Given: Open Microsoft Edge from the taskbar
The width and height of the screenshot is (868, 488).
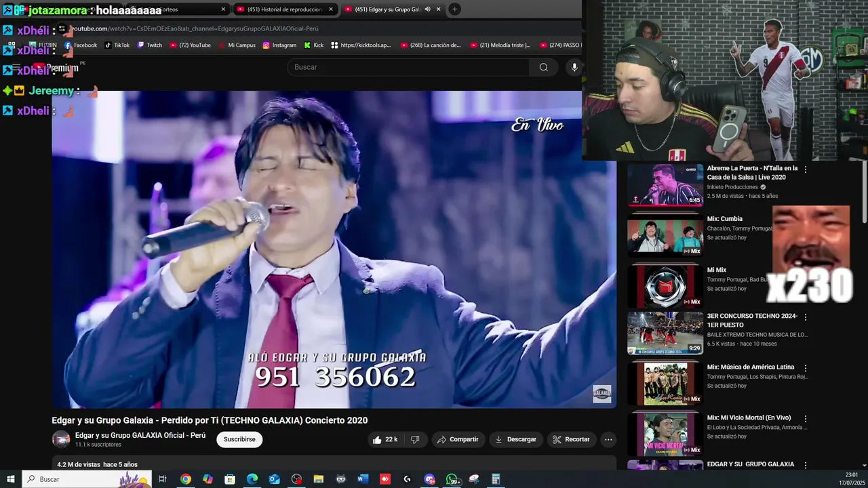Looking at the screenshot, I should [252, 479].
